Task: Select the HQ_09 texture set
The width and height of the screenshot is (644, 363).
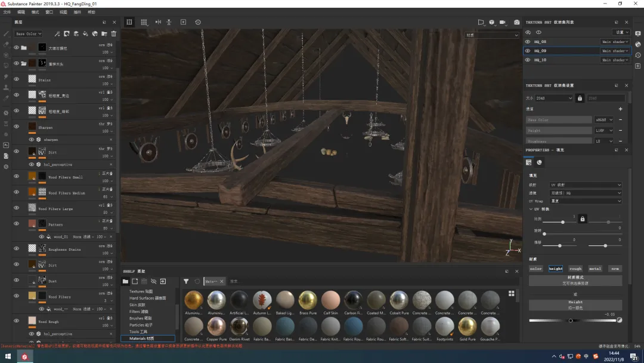Action: coord(540,51)
